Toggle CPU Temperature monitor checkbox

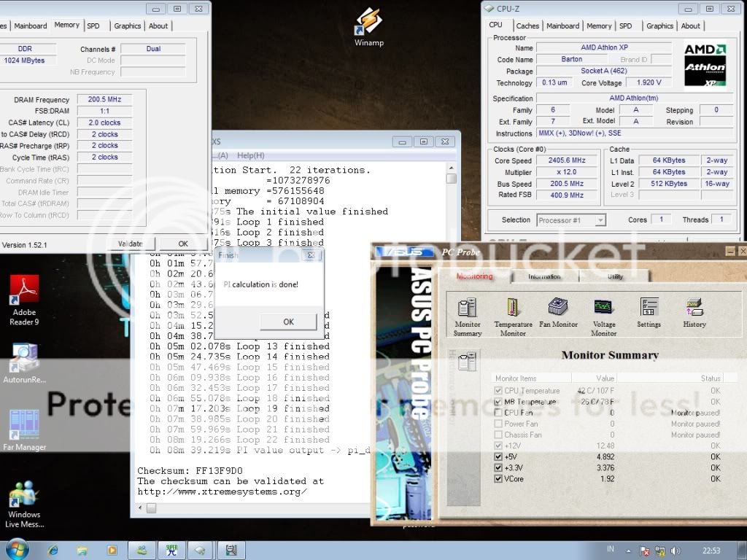498,391
